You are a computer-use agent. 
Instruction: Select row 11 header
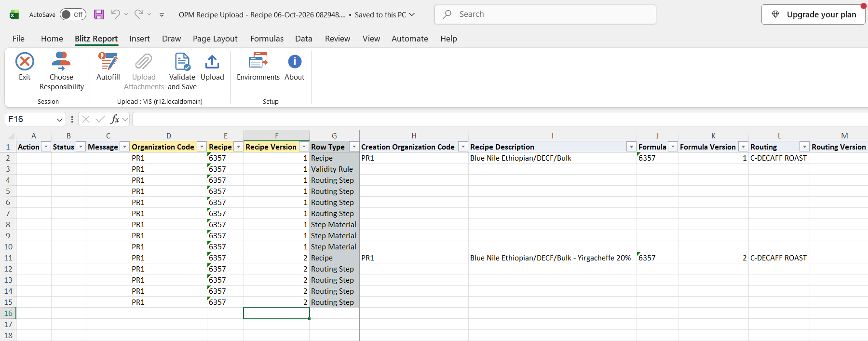[8, 258]
